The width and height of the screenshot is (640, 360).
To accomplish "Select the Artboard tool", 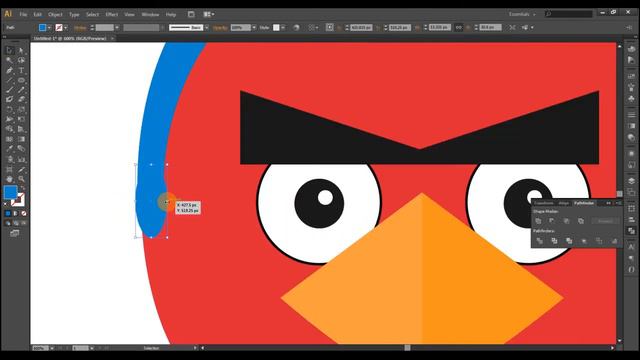I will (9, 169).
